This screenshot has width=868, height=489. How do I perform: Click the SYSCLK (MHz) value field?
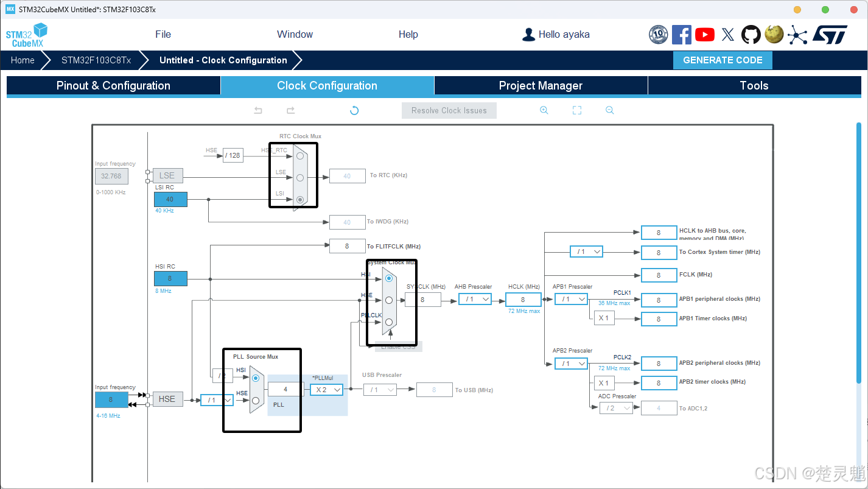(x=422, y=300)
